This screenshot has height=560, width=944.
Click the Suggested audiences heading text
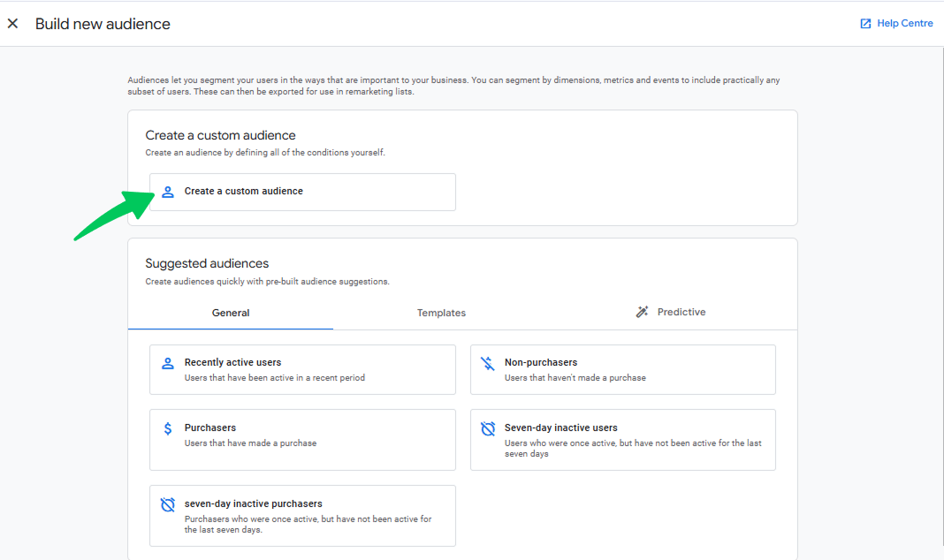(x=207, y=263)
